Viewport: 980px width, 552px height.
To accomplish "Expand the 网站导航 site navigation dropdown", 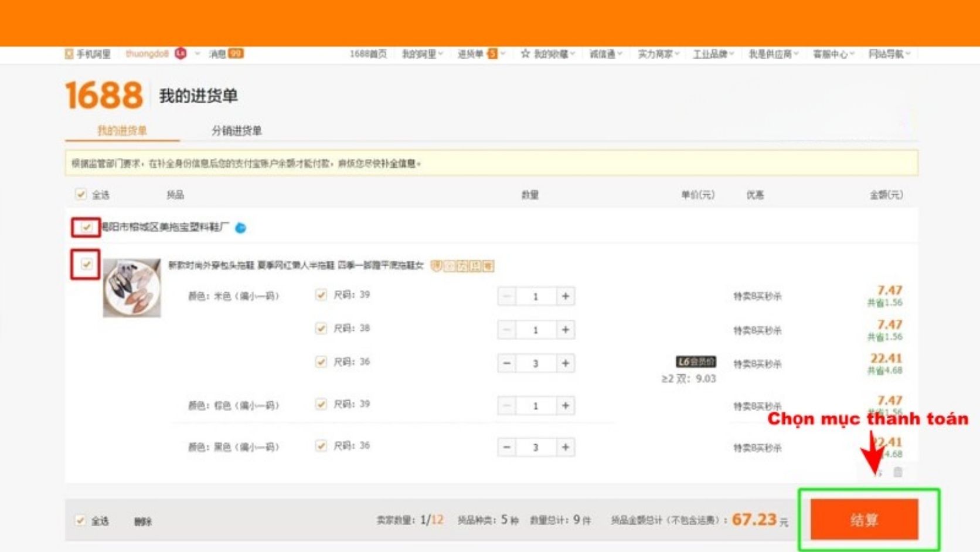I will [x=889, y=54].
